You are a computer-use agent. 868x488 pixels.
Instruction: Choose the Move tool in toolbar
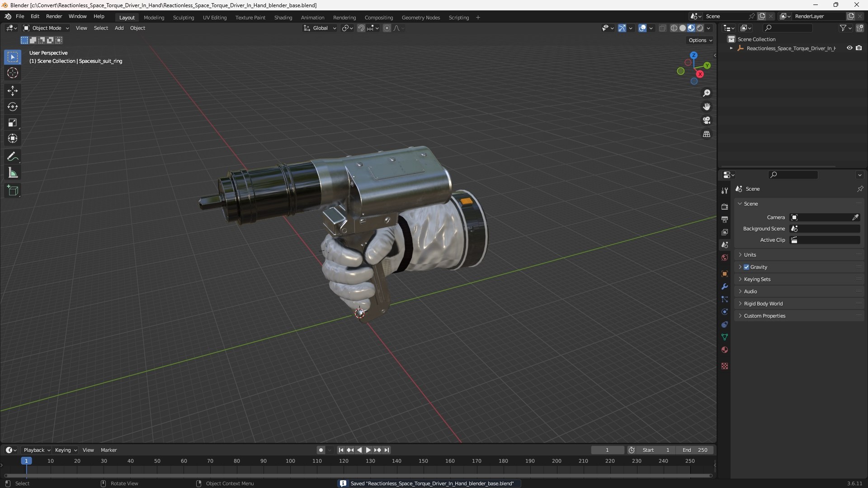pos(13,91)
